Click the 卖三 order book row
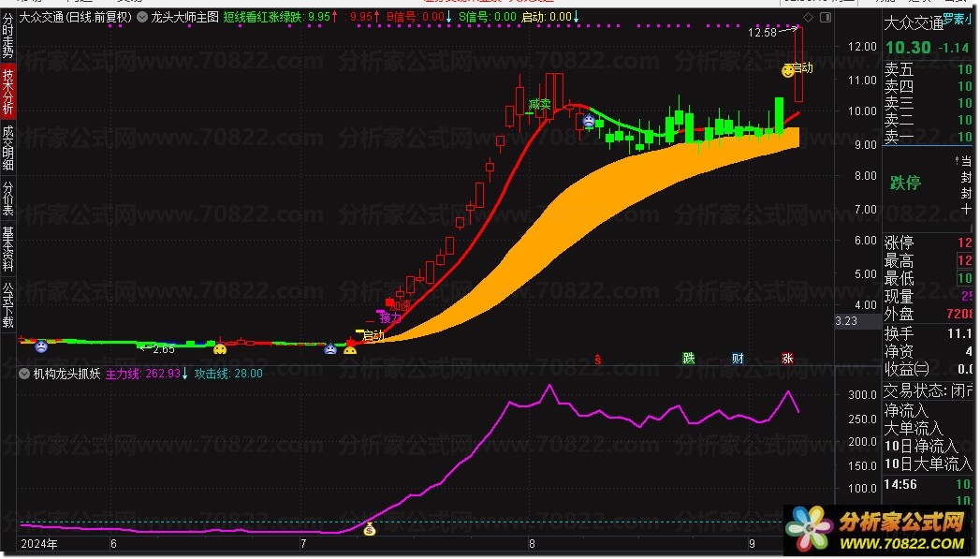This screenshot has height=559, width=980. click(x=929, y=103)
